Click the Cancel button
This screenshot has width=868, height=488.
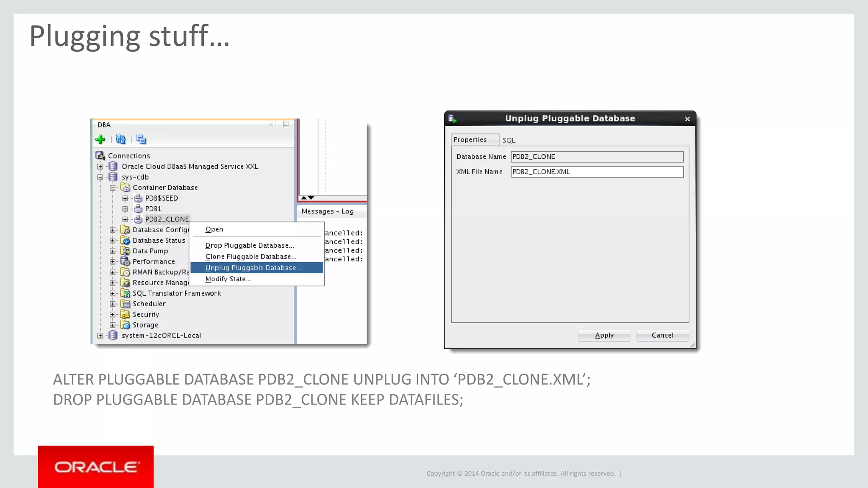(662, 335)
